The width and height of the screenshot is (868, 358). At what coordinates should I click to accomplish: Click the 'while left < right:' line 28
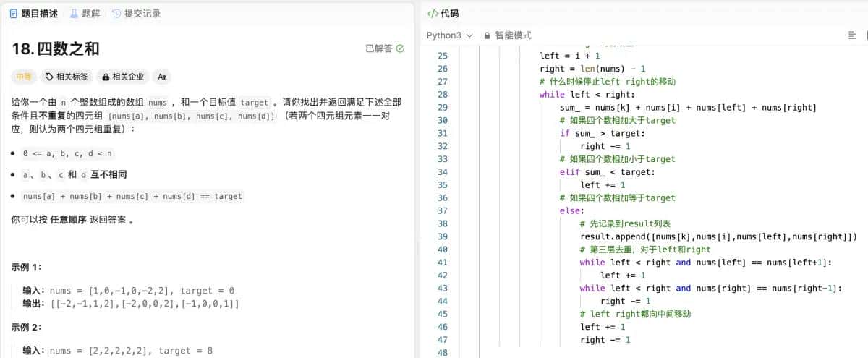click(x=587, y=95)
